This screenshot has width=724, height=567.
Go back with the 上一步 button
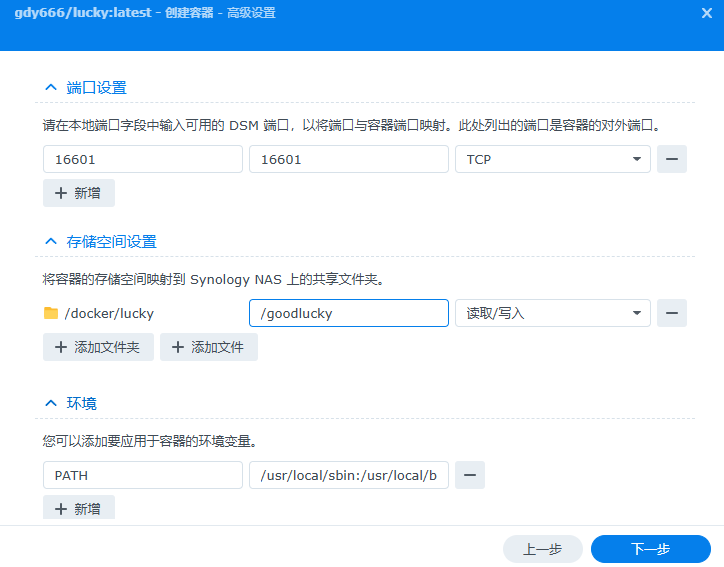pyautogui.click(x=543, y=549)
